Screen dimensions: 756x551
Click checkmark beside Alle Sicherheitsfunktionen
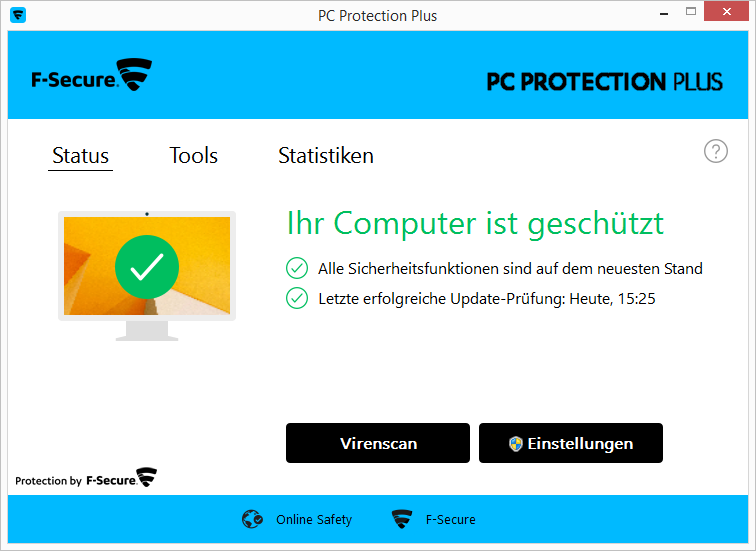[297, 269]
